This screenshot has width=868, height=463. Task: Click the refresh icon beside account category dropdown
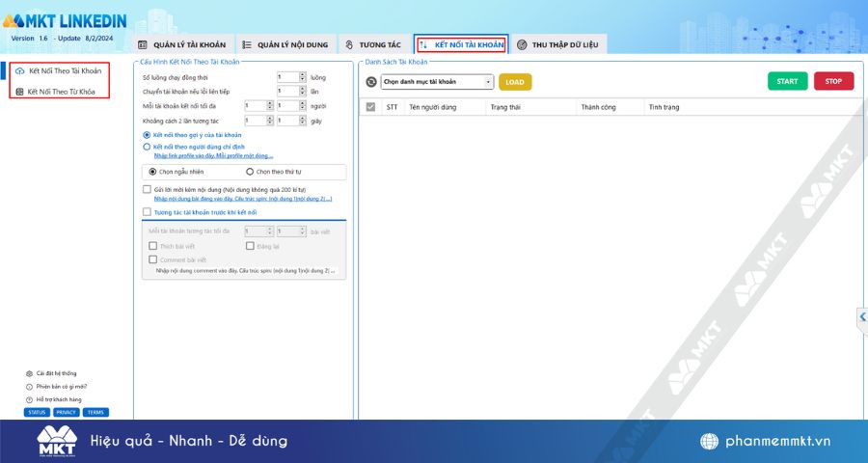click(x=371, y=82)
